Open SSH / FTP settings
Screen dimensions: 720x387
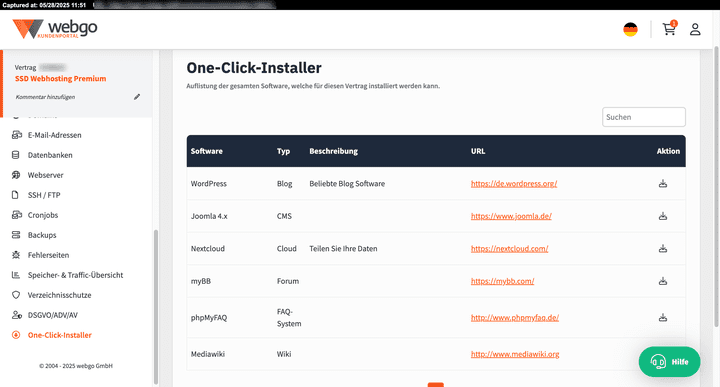[x=44, y=195]
